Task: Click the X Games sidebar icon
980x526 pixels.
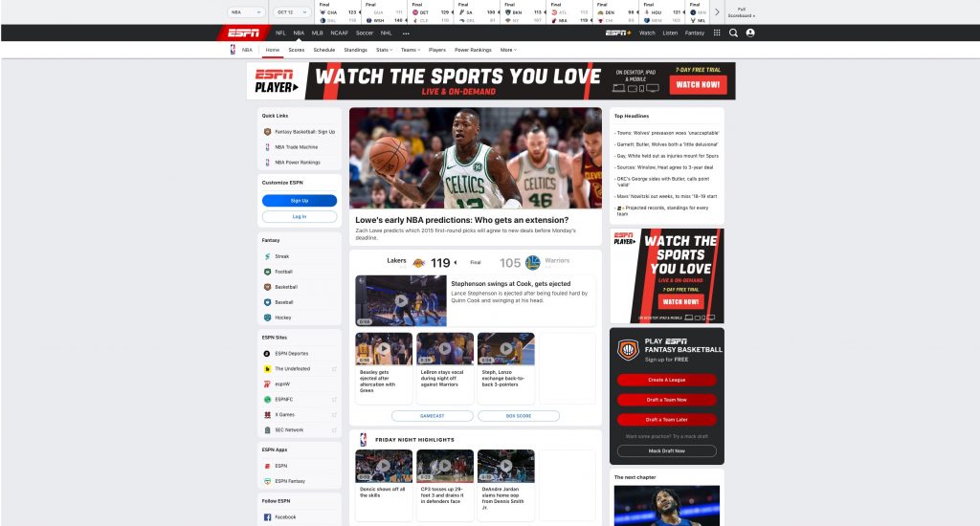Action: [267, 415]
